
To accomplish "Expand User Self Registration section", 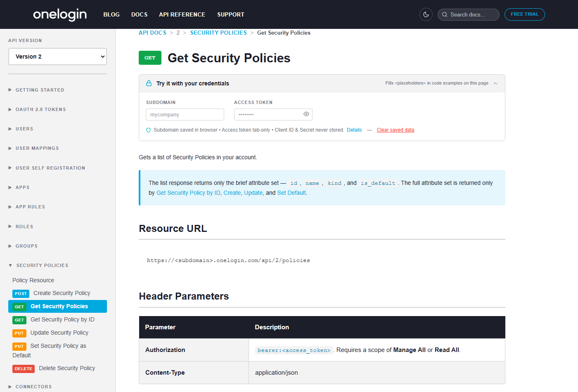I will tap(47, 168).
